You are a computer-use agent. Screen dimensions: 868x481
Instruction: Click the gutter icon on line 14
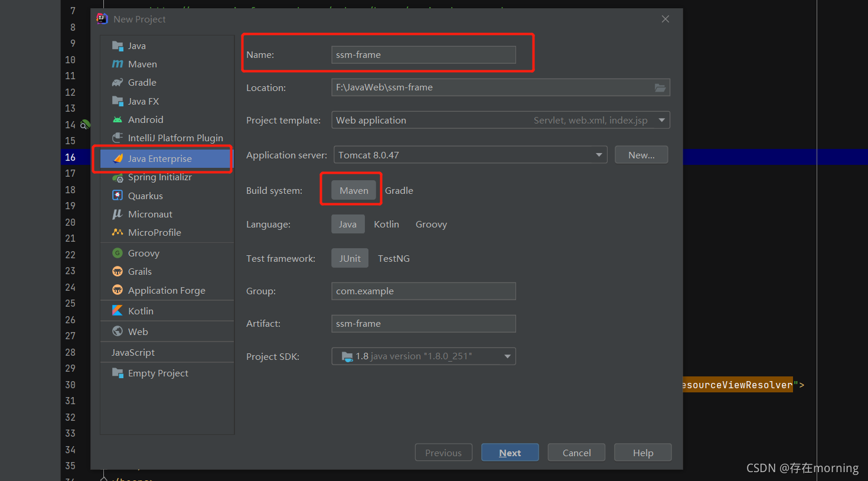coord(85,125)
